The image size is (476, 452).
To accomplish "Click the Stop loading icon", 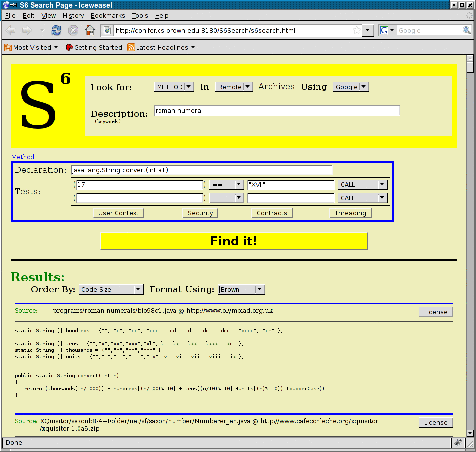I will pyautogui.click(x=73, y=30).
